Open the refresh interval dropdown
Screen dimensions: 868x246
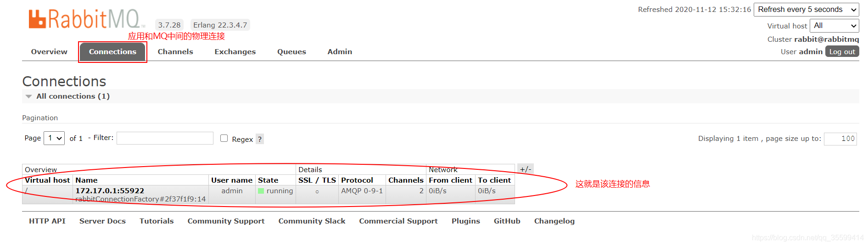tap(806, 10)
